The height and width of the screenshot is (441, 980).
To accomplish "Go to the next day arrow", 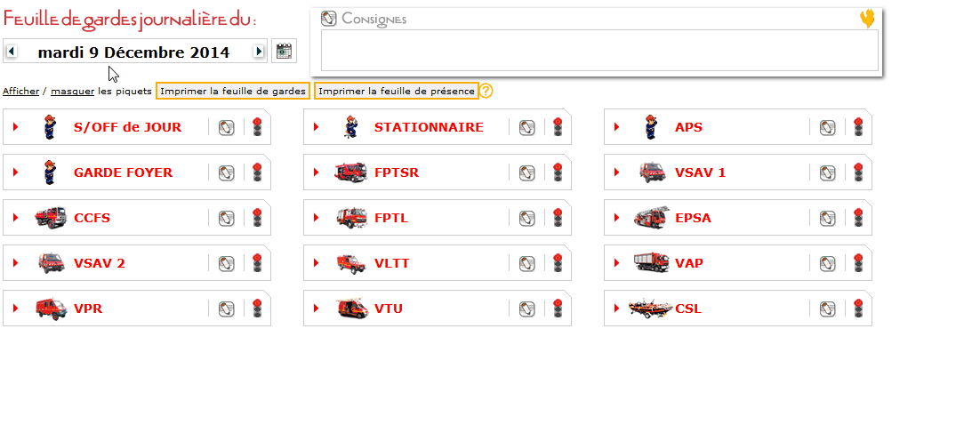I will click(x=260, y=52).
